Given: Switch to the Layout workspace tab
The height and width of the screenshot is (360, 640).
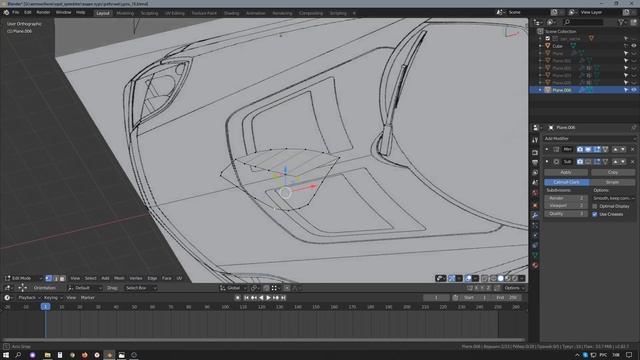Looking at the screenshot, I should (102, 13).
